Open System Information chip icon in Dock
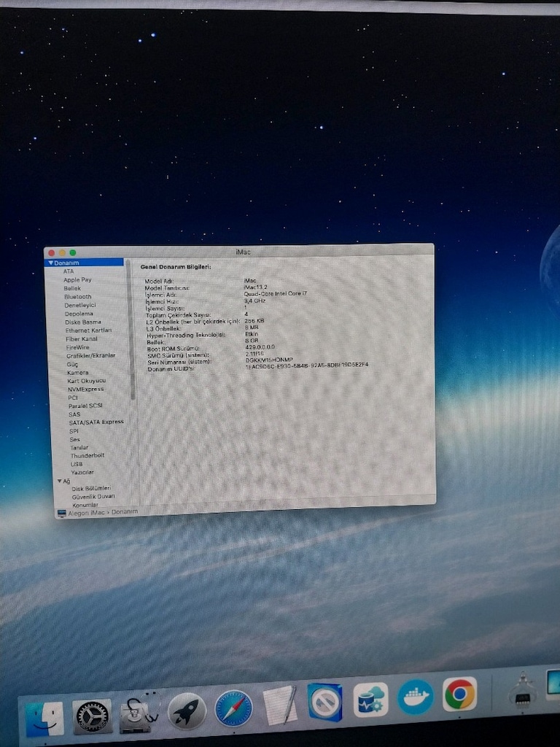Image resolution: width=560 pixels, height=747 pixels. point(522,692)
